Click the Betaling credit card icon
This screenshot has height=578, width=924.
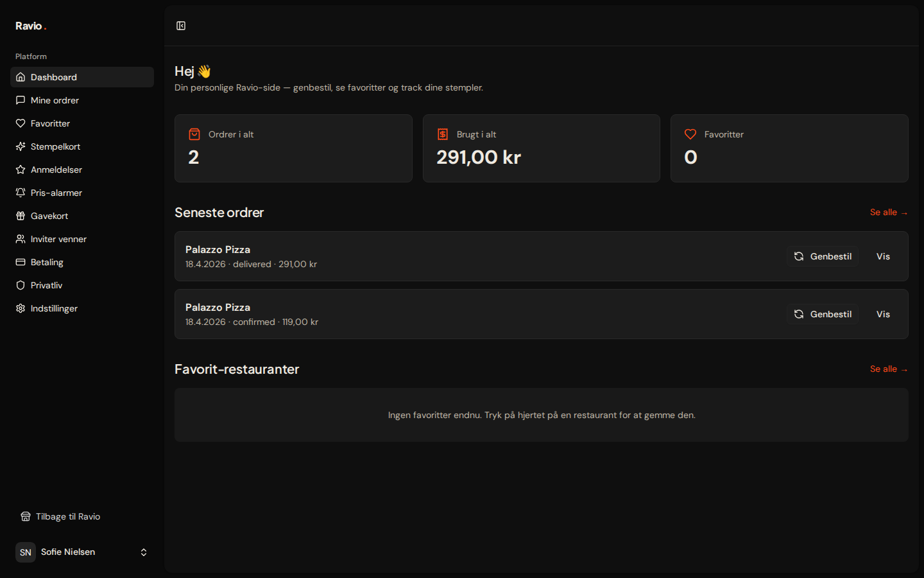pos(21,262)
